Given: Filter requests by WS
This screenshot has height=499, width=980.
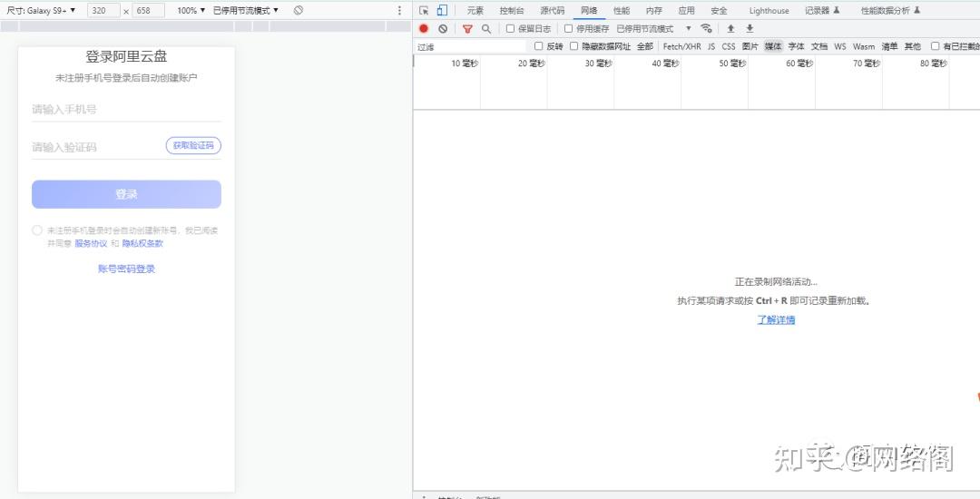Looking at the screenshot, I should (x=840, y=46).
